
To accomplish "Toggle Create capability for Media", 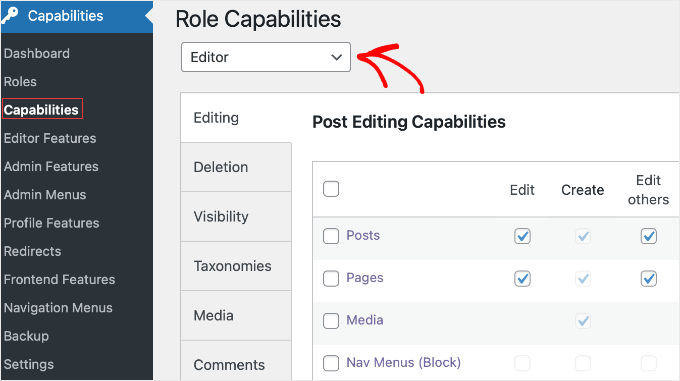I will click(583, 321).
